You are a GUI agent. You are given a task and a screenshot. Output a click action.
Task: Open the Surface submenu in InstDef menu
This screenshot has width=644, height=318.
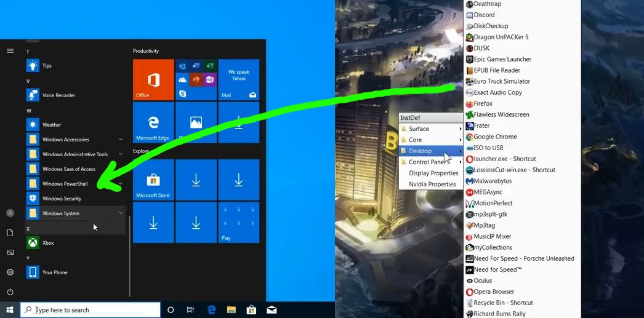coord(431,129)
